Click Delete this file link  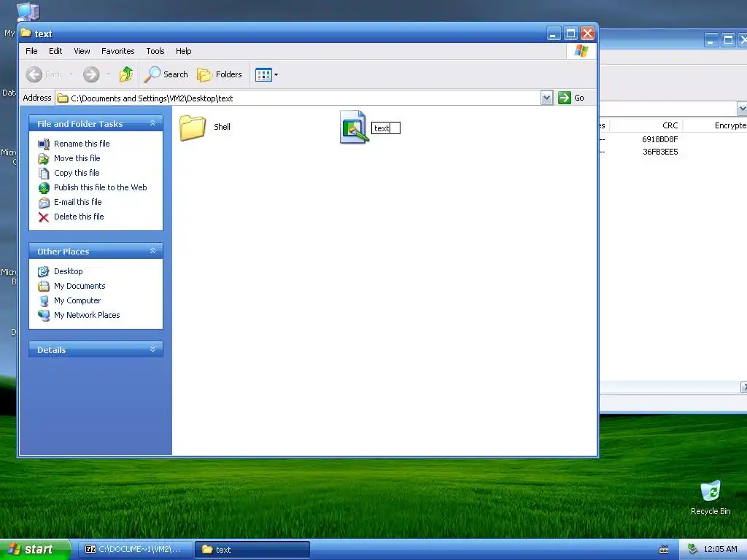coord(79,217)
